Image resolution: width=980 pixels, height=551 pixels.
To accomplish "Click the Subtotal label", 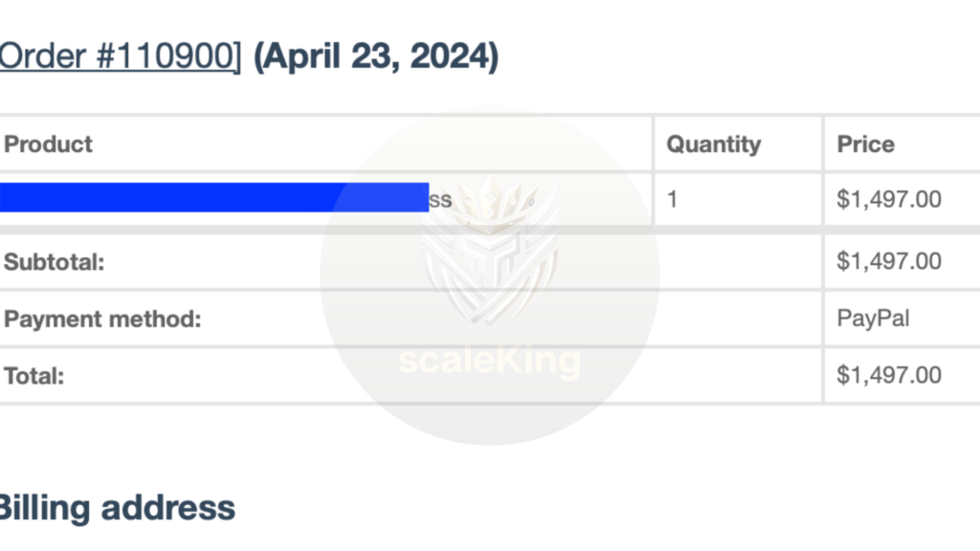I will (55, 262).
